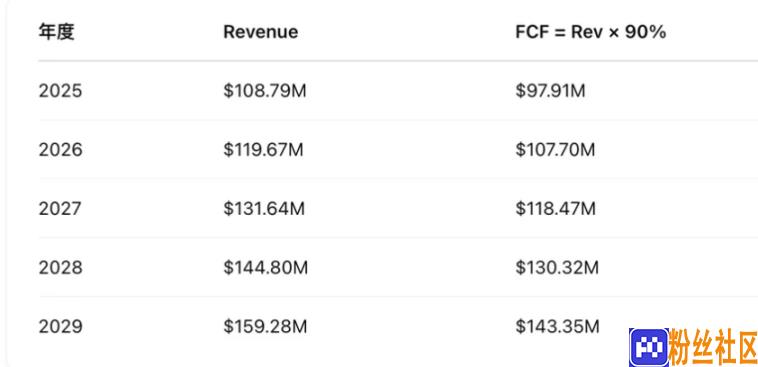
Task: Click the 粉丝社区 watermark text
Action: pos(713,348)
